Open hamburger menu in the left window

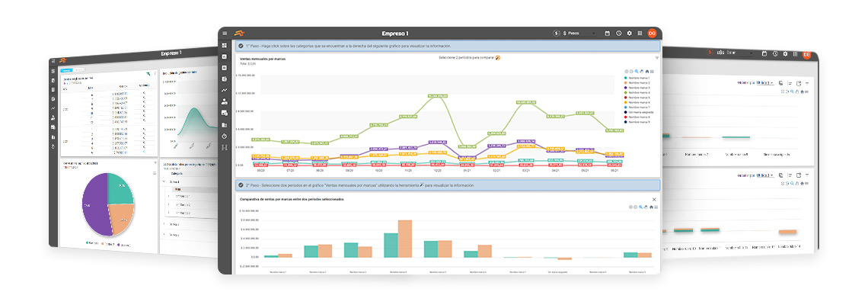pos(53,61)
